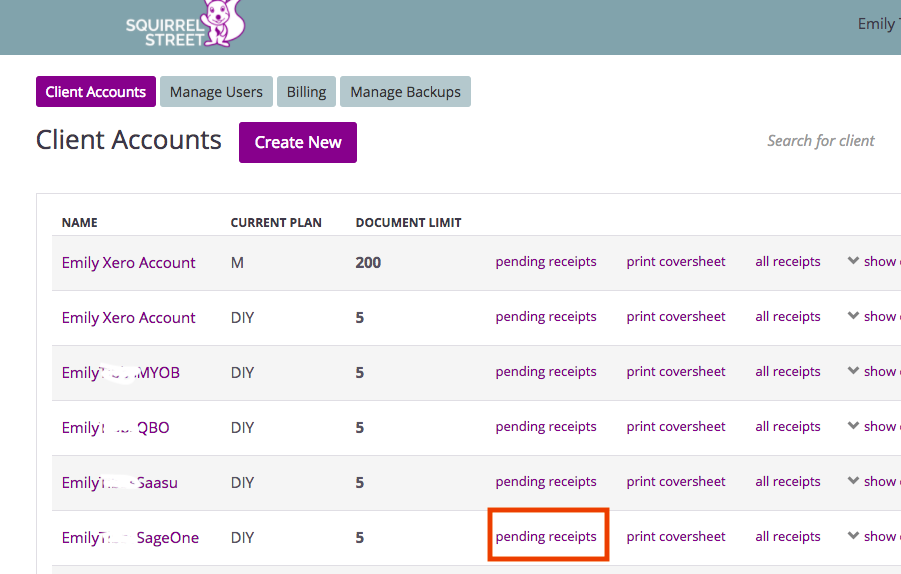Open the Emily QBO client account
901x574 pixels.
point(115,428)
